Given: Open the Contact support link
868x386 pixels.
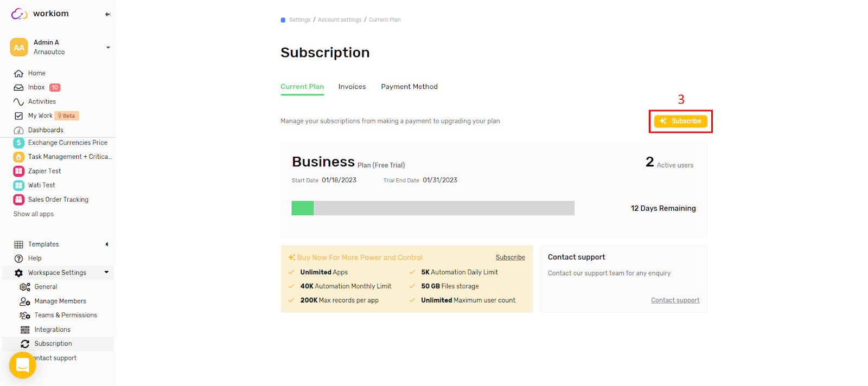Looking at the screenshot, I should (x=675, y=299).
